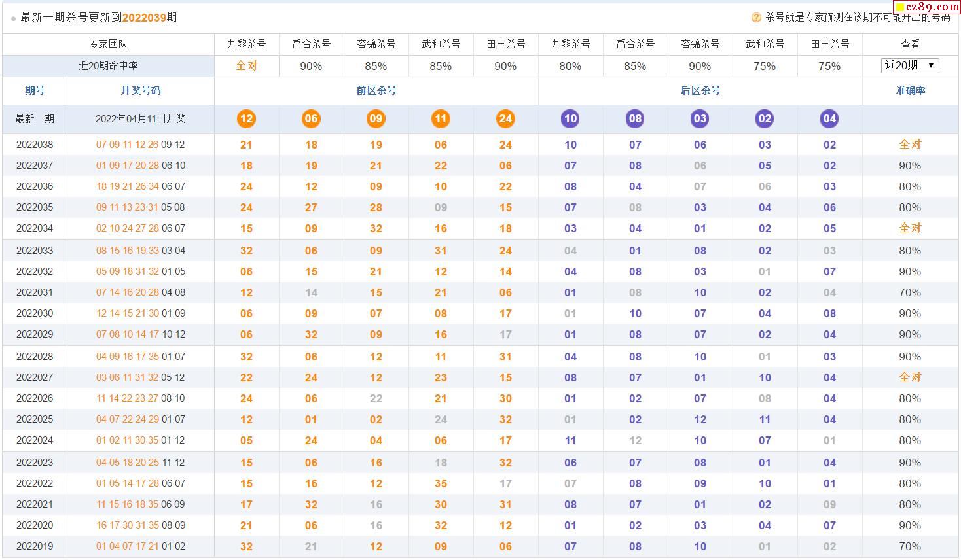Click the purple ball number 08

[635, 118]
